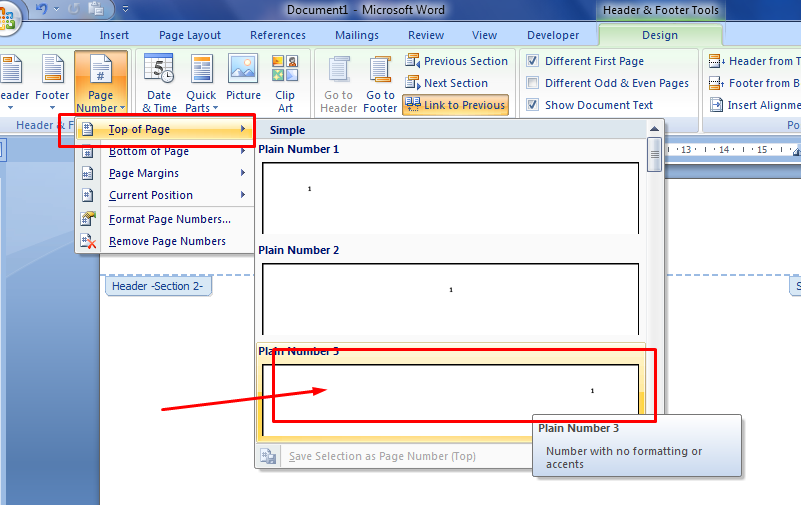Insert Date & Time

pos(159,82)
